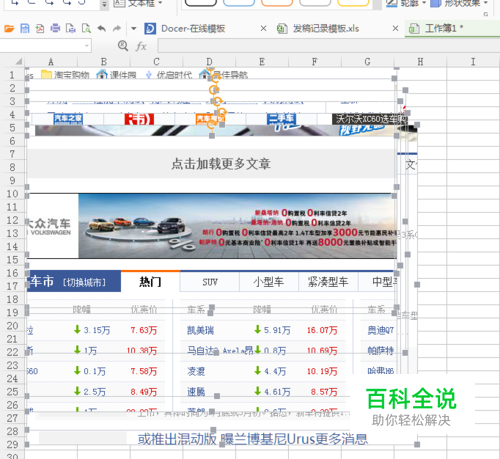Click the select-all corner of the grid

18,61
